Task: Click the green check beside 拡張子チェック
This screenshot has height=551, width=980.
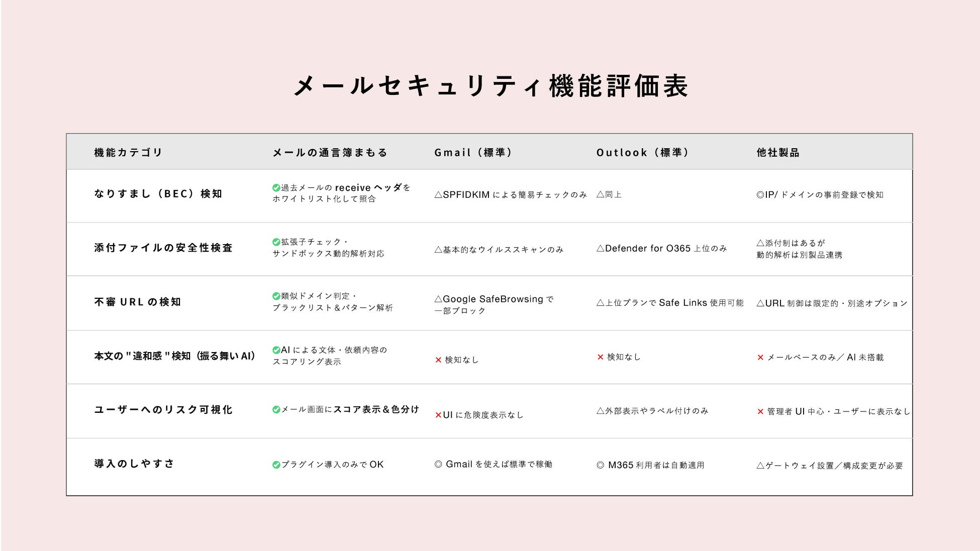Action: tap(276, 242)
